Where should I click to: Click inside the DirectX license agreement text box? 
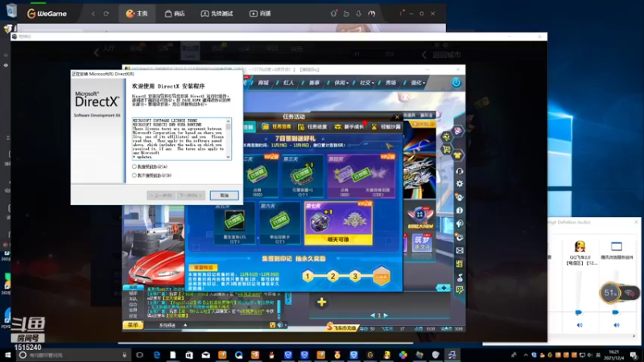click(179, 138)
